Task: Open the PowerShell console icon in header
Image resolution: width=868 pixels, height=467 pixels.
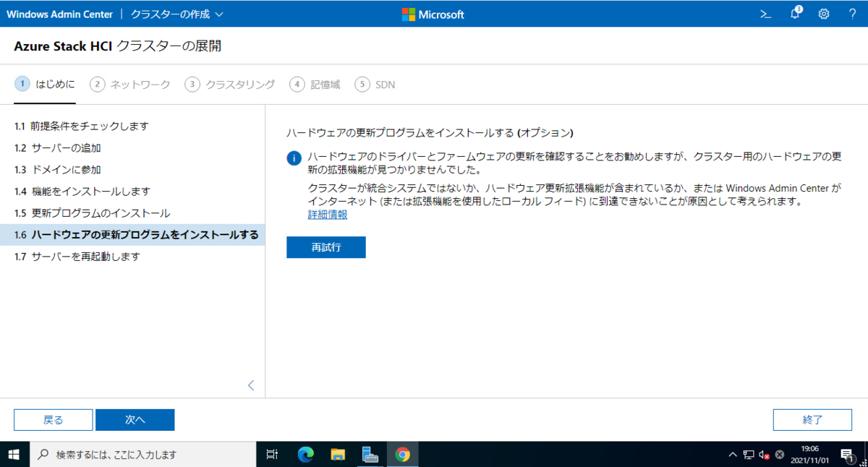Action: pyautogui.click(x=766, y=14)
